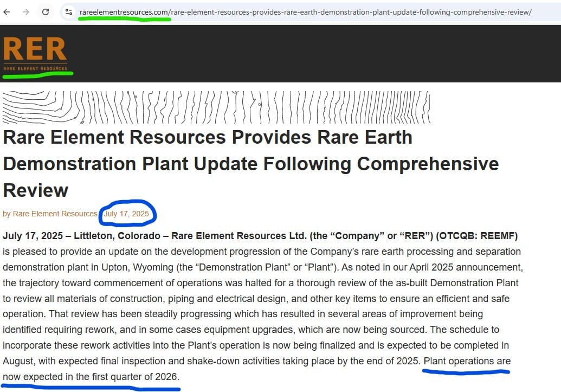Reload the current page

click(46, 12)
